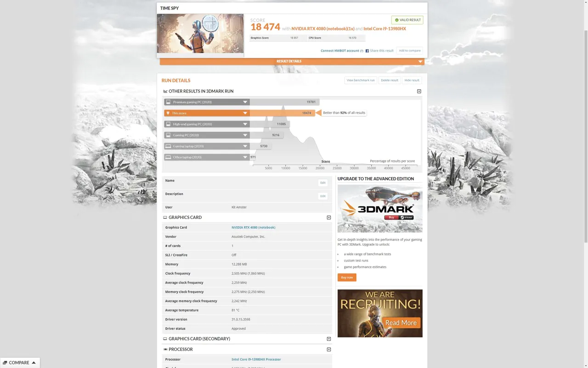
Task: Expand the Gaming laptop (2020) dropdown arrow
Action: pos(245,146)
